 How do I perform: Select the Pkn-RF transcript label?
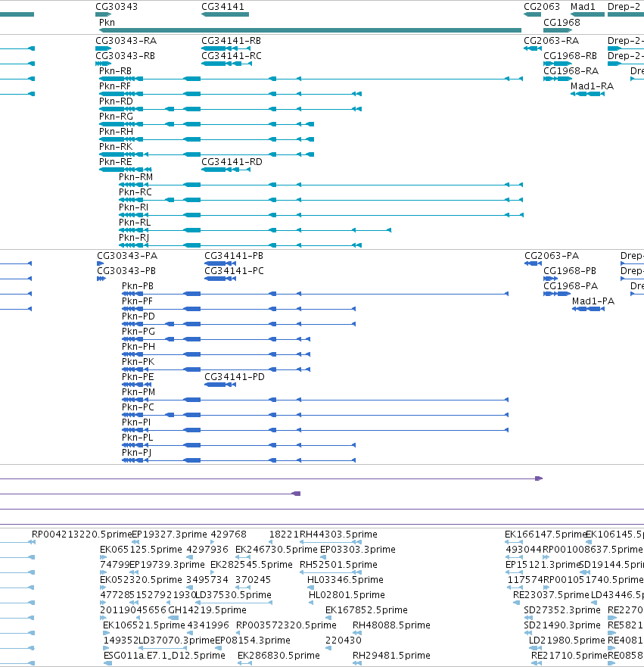(x=115, y=86)
